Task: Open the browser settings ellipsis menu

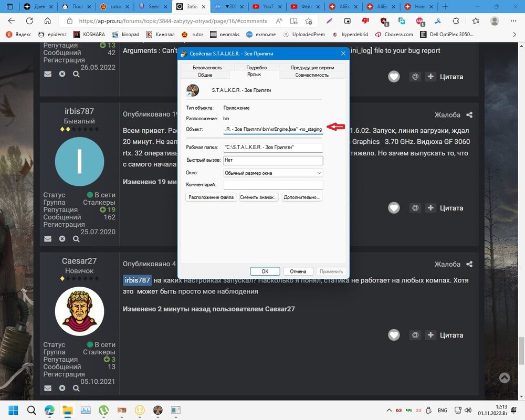Action: pos(513,21)
